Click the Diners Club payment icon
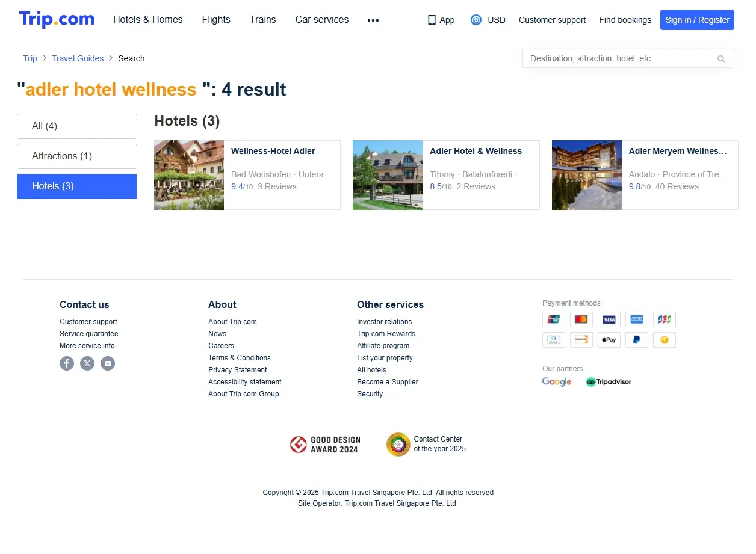This screenshot has width=756, height=554. point(554,340)
